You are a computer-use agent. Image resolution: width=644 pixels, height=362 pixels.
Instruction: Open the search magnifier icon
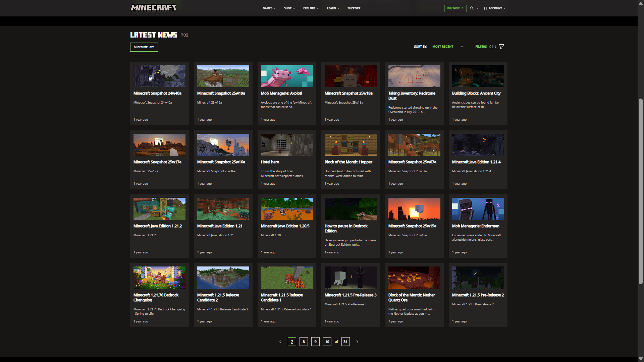click(472, 8)
